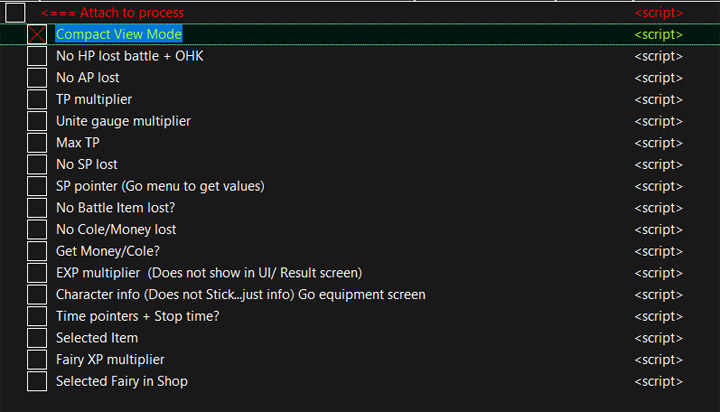720x412 pixels.
Task: Uncheck the Compact View Mode checkbox
Action: coord(37,35)
